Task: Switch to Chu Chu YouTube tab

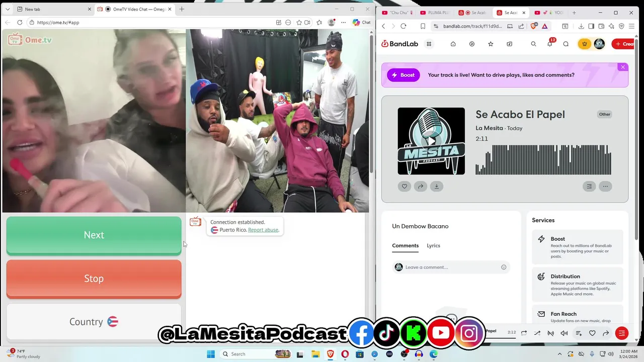Action: [x=397, y=13]
